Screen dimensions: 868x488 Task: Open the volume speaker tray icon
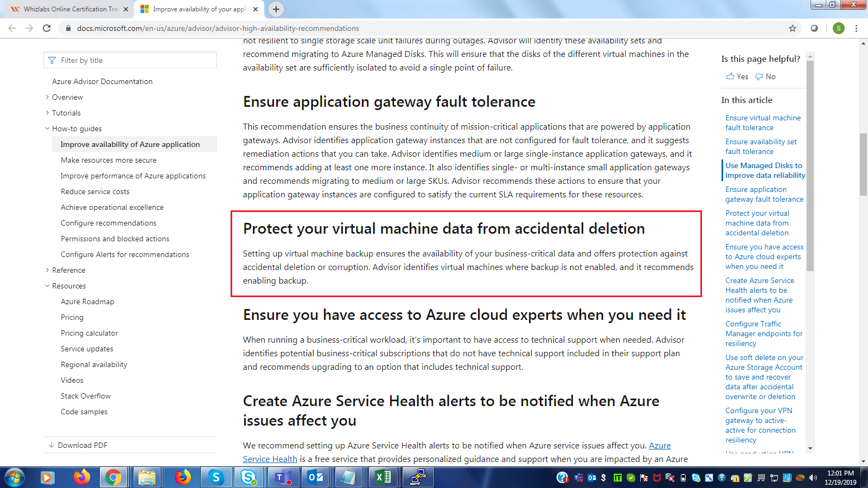(813, 478)
